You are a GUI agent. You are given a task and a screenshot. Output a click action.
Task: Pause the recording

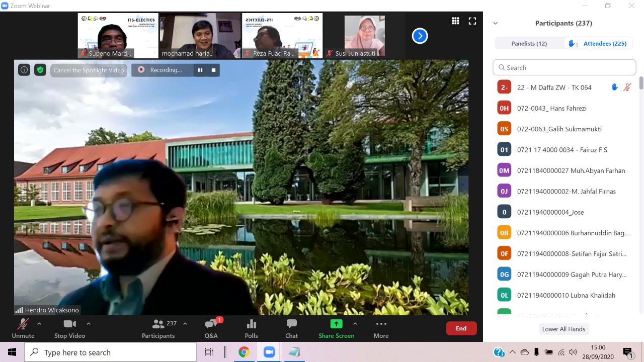point(200,70)
